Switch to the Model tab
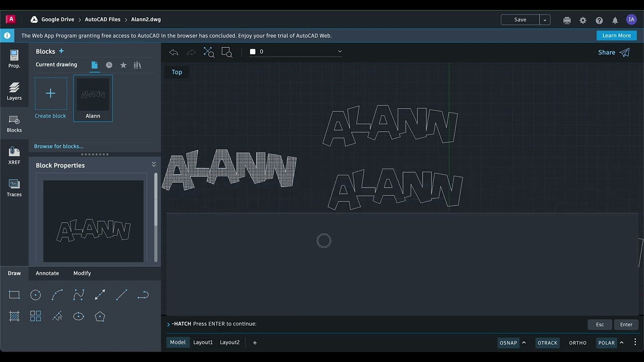The height and width of the screenshot is (362, 644). pyautogui.click(x=178, y=342)
